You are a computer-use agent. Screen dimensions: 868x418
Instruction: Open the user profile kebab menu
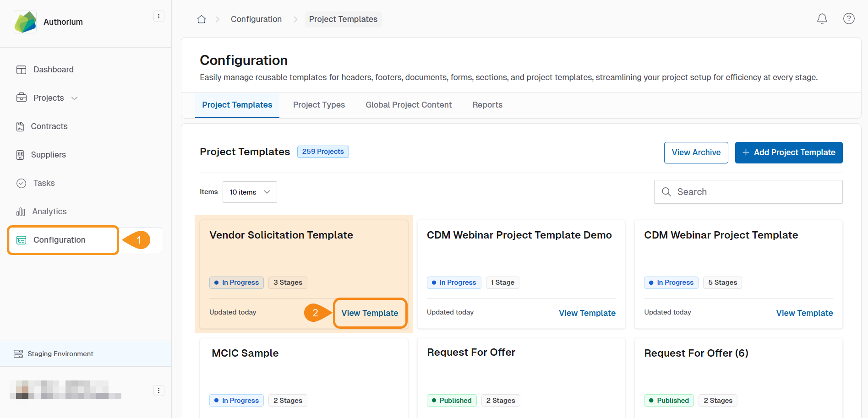click(x=158, y=391)
